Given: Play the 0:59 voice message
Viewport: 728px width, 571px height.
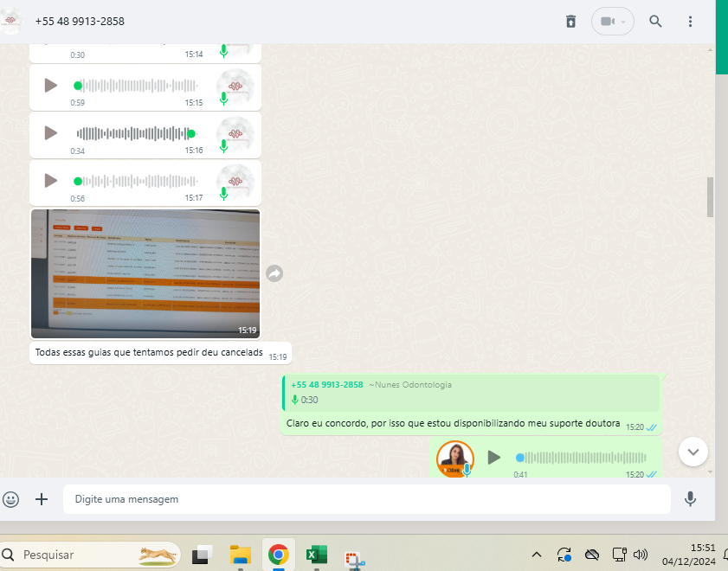Looking at the screenshot, I should point(51,86).
